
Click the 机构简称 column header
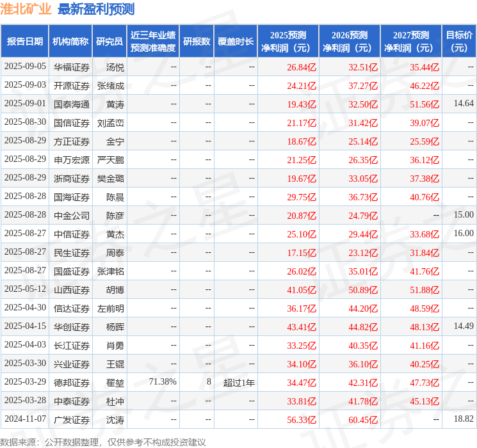pyautogui.click(x=70, y=42)
